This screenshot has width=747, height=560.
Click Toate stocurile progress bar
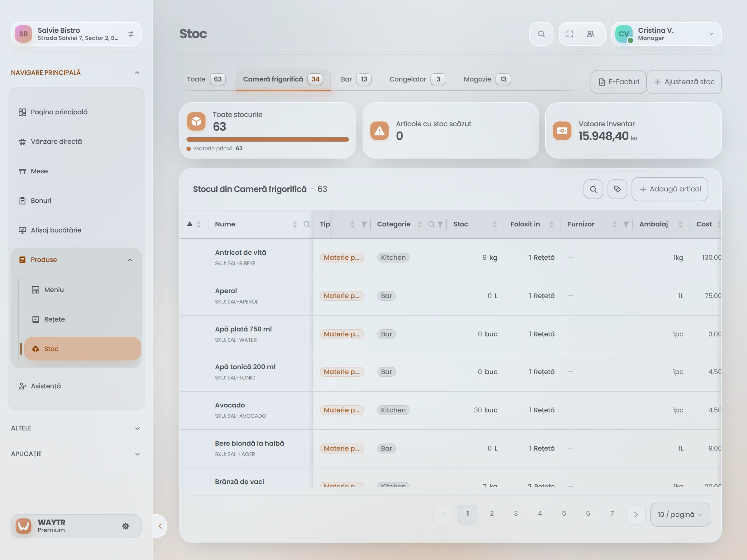point(267,139)
